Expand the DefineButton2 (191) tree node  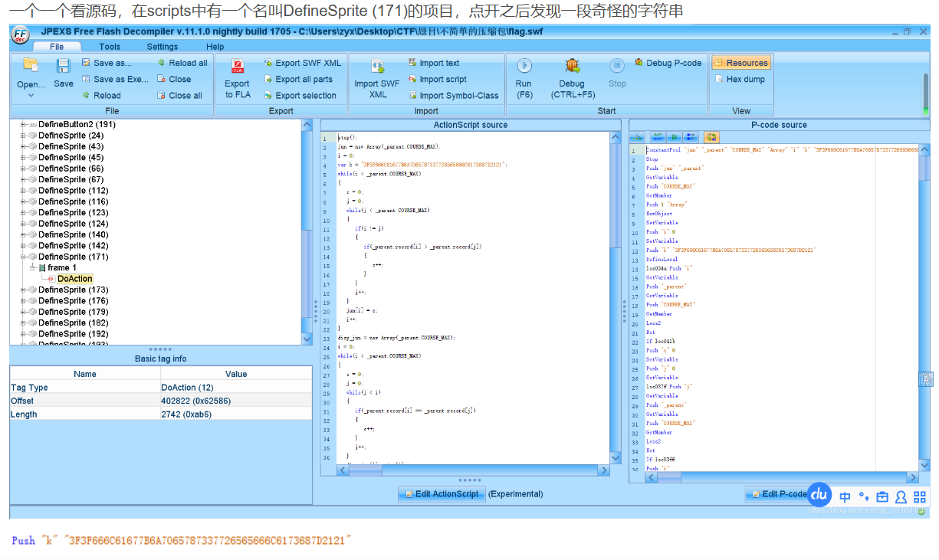point(23,124)
